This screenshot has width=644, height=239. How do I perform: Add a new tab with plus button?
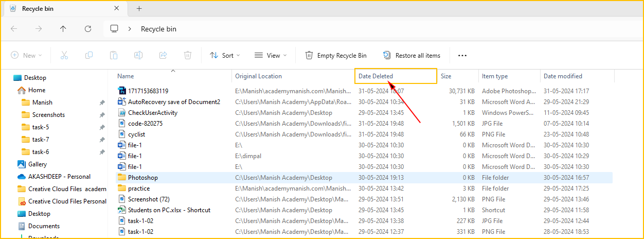click(139, 8)
